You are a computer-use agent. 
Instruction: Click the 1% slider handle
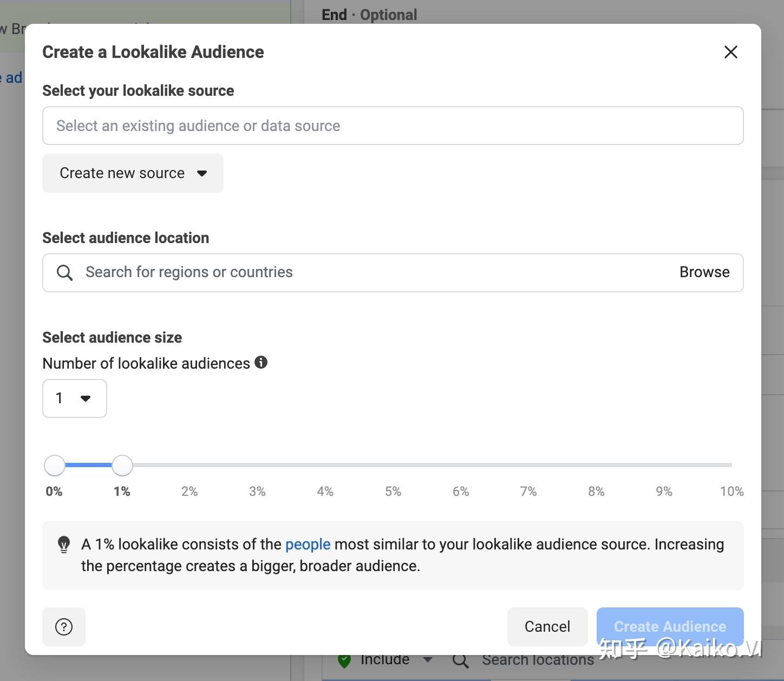(x=122, y=465)
